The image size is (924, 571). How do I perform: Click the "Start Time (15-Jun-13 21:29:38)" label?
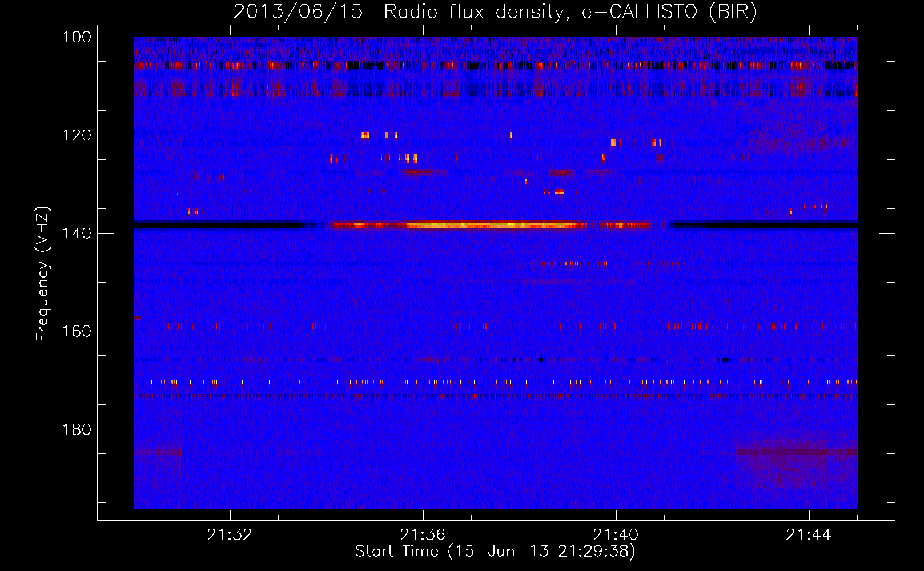pyautogui.click(x=495, y=552)
